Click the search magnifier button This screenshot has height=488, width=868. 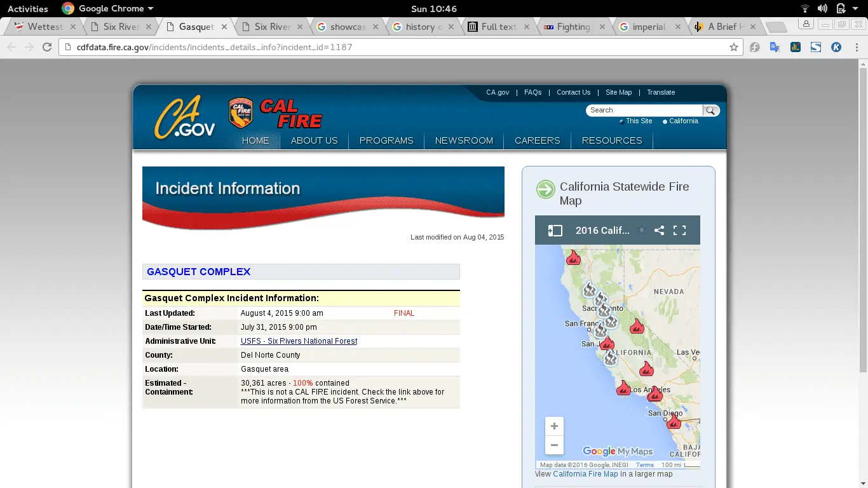point(711,111)
